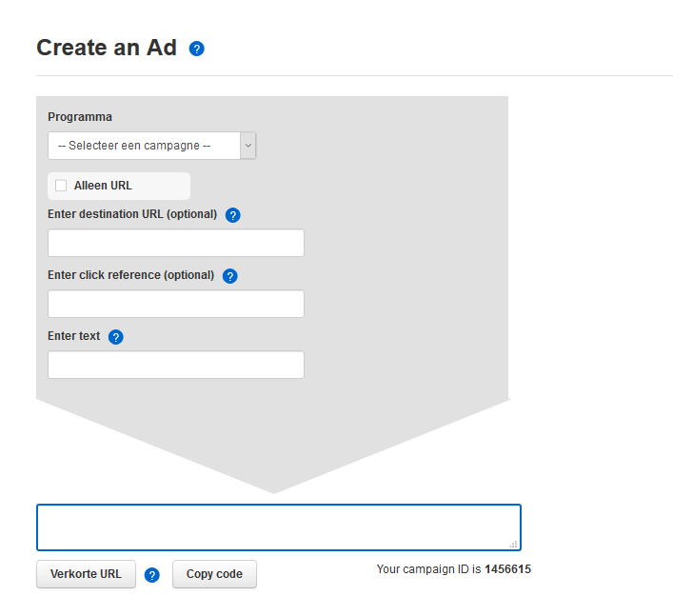Tick the Alleen URL checkbox
This screenshot has height=616, width=673.
61,186
